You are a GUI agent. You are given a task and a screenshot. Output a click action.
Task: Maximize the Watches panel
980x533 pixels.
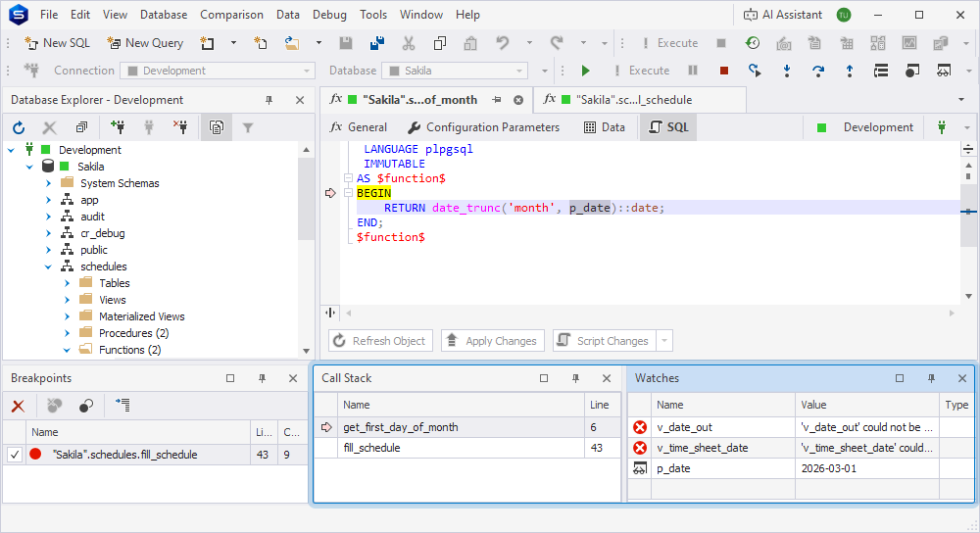coord(900,378)
